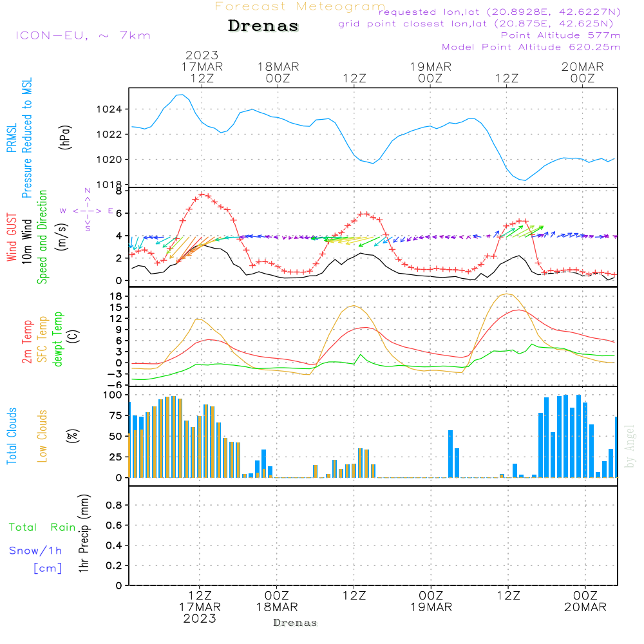
Task: Click the orange "SFC Temp" legend label
Action: tap(43, 339)
